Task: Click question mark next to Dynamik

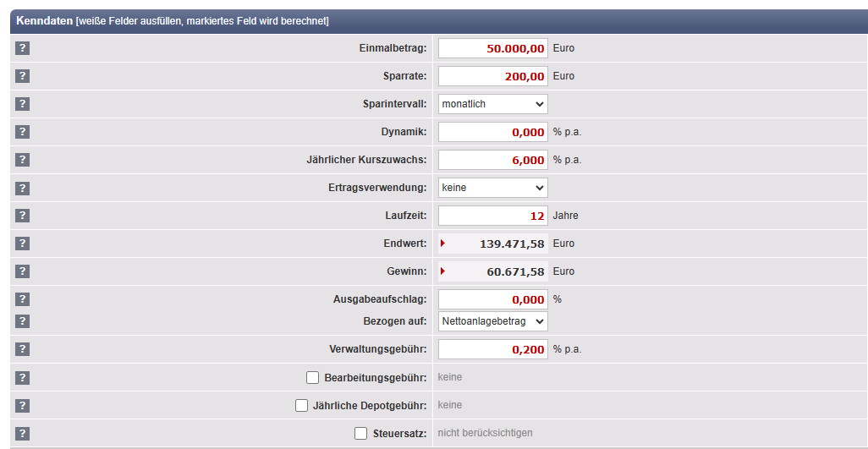Action: click(x=22, y=132)
